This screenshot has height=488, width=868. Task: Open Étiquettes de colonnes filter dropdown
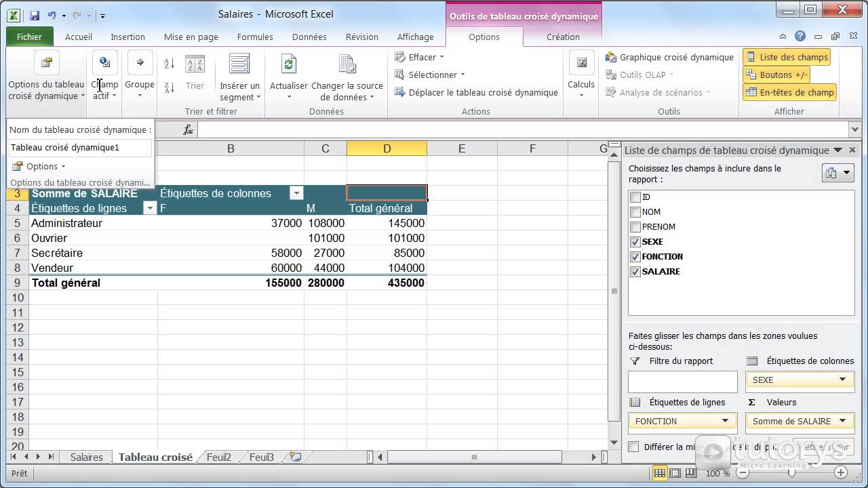[x=296, y=194]
